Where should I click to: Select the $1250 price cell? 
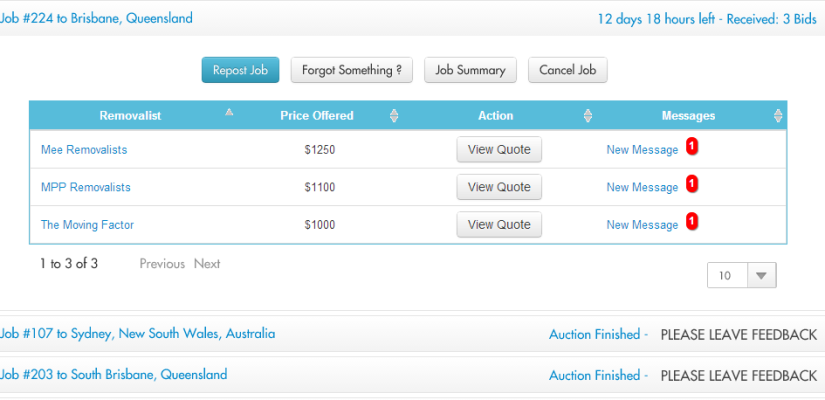point(319,150)
